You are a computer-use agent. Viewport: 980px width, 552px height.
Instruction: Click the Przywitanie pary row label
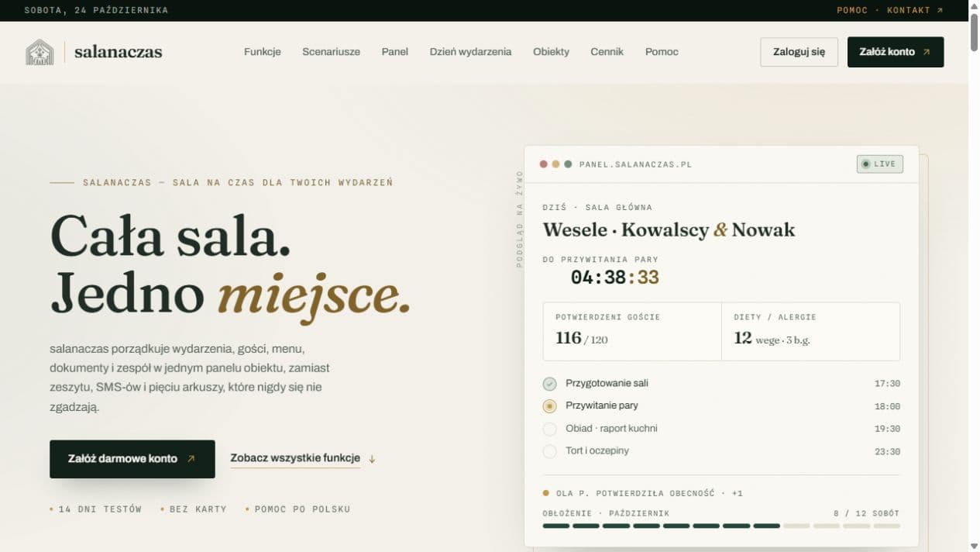point(602,405)
